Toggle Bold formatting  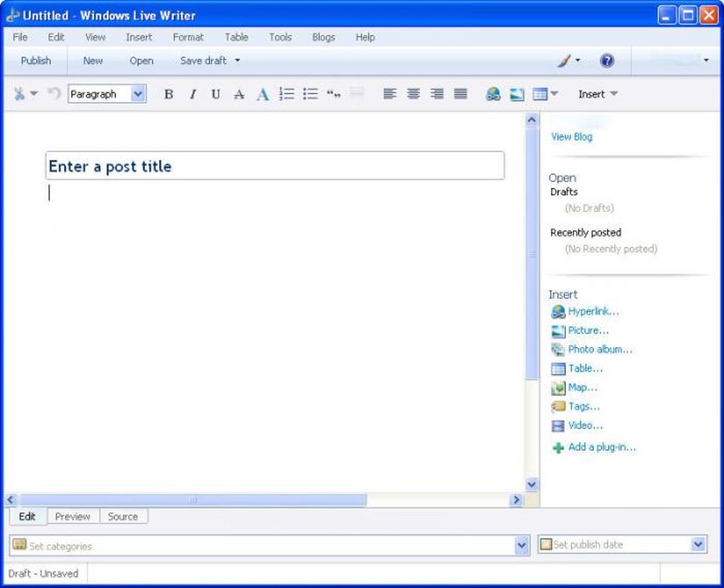click(169, 94)
